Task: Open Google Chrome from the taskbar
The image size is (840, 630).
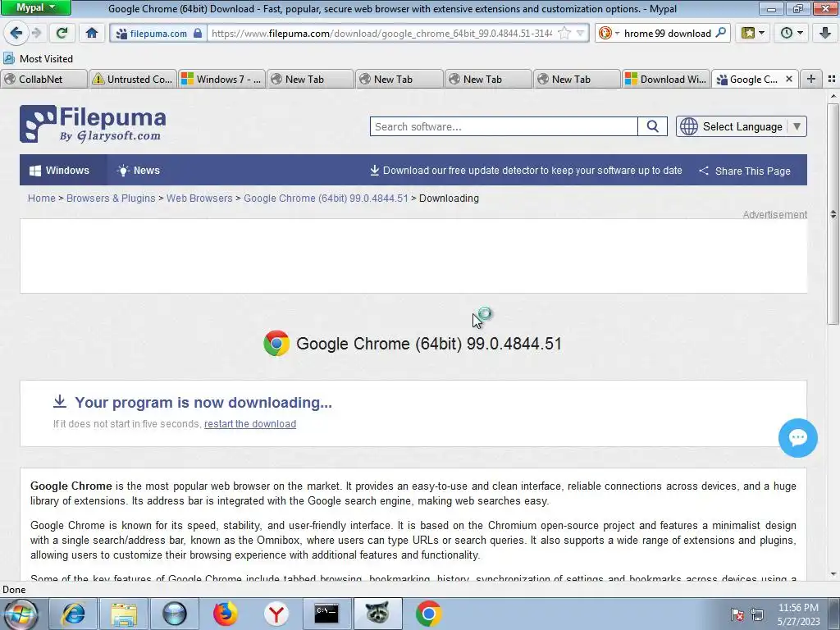Action: (x=428, y=614)
